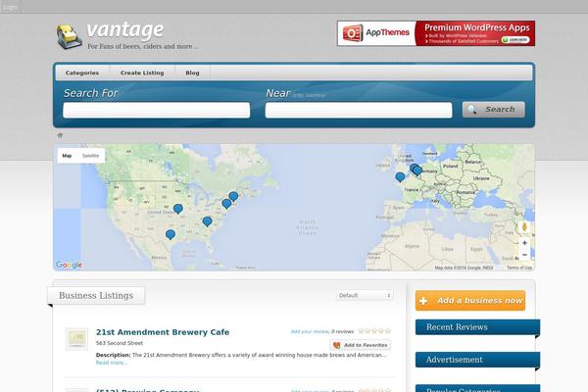Screen dimensions: 588x392
Task: Click the home breadcrumb icon
Action: pos(60,135)
